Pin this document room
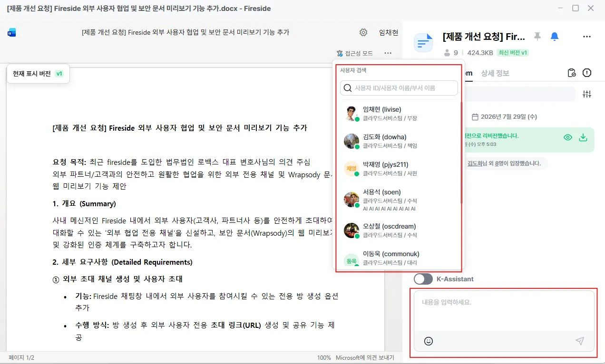This screenshot has height=364, width=605. 537,36
